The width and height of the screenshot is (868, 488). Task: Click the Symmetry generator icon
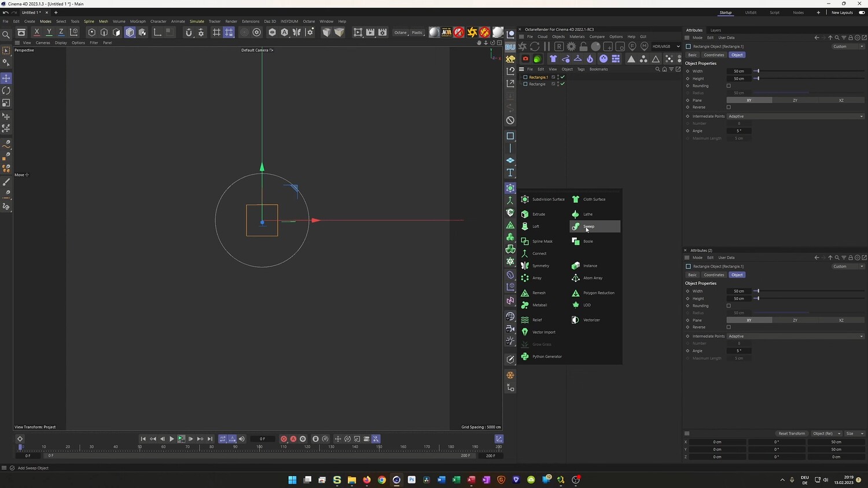click(x=525, y=266)
